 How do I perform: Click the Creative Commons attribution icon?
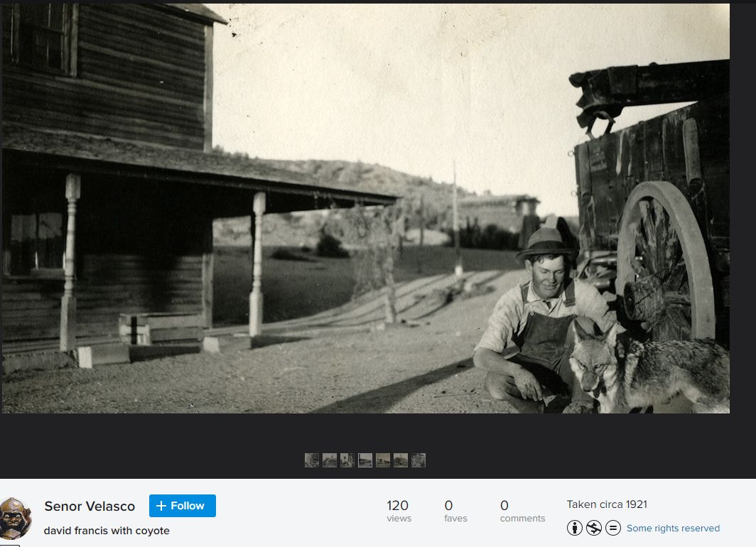pos(574,528)
